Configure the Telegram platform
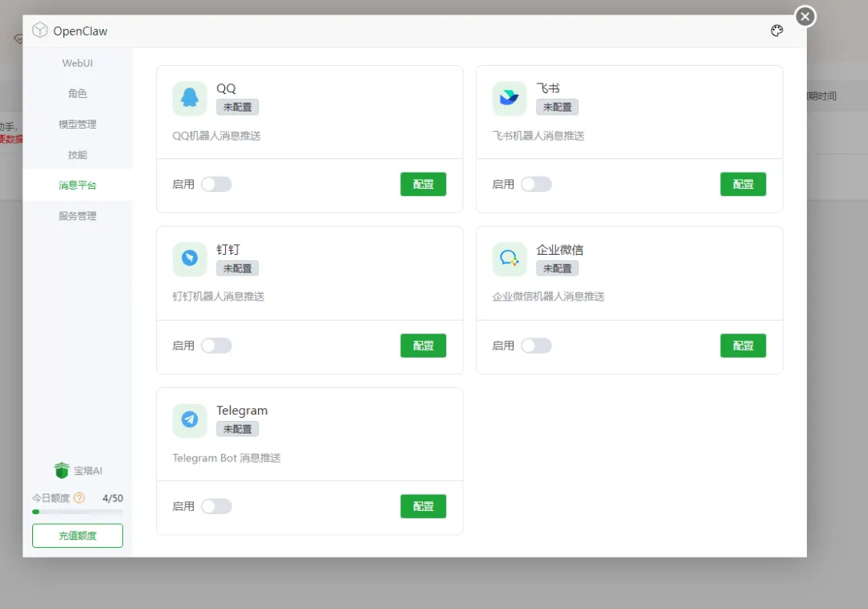Image resolution: width=868 pixels, height=609 pixels. click(423, 506)
